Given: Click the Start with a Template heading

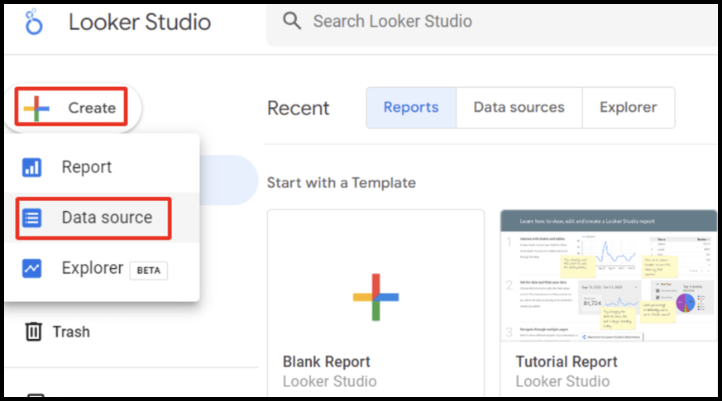Looking at the screenshot, I should coord(341,183).
